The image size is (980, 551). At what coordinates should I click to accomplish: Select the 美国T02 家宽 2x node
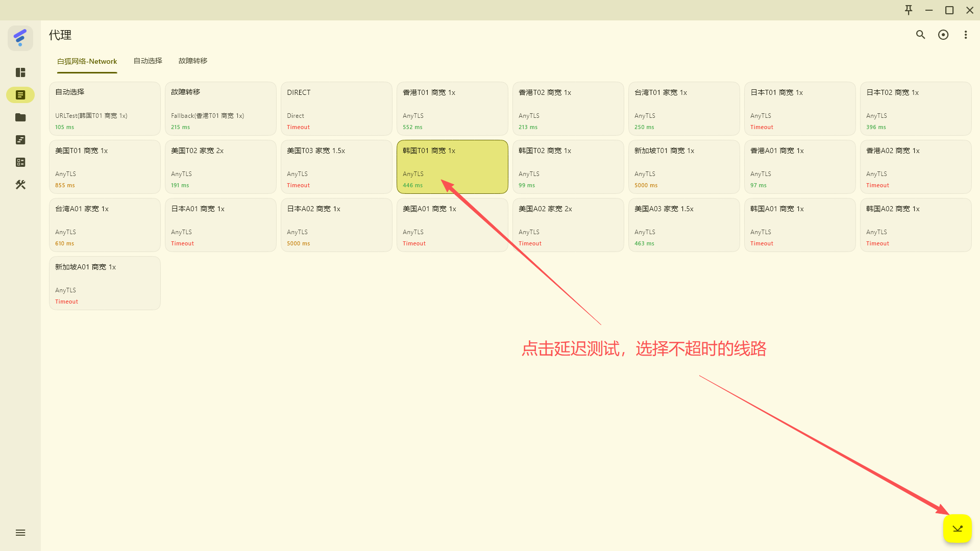coord(220,167)
